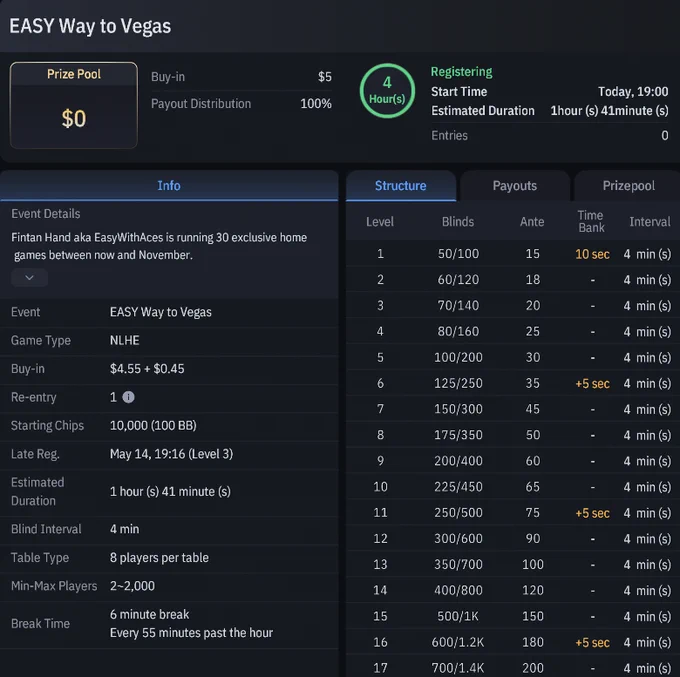Click the +5 sec cell in level 11 row

pos(592,513)
